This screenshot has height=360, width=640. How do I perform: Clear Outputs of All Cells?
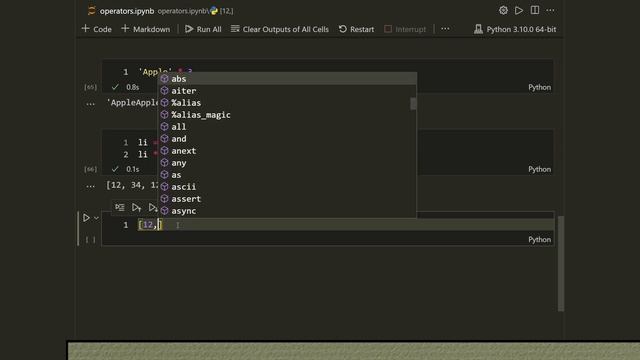pos(280,29)
